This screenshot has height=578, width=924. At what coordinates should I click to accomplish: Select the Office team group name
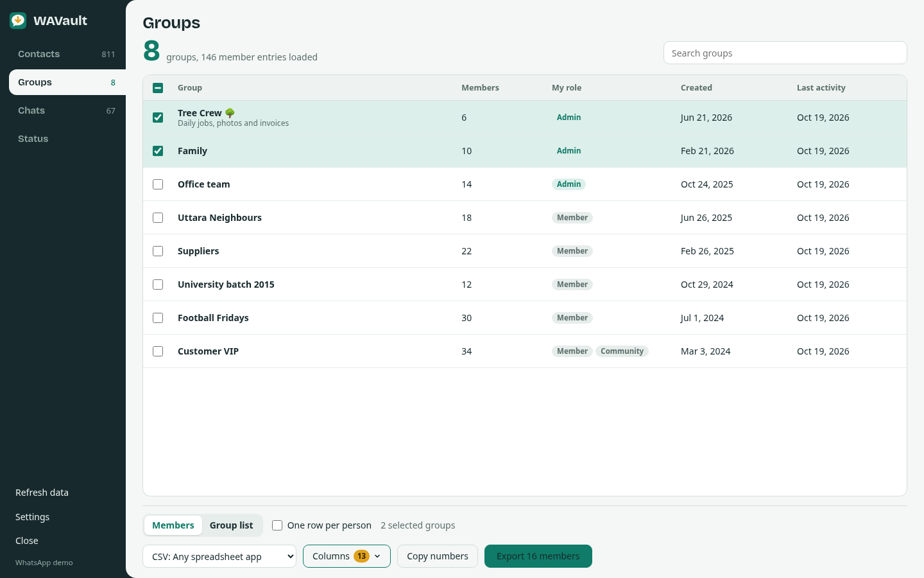[203, 184]
